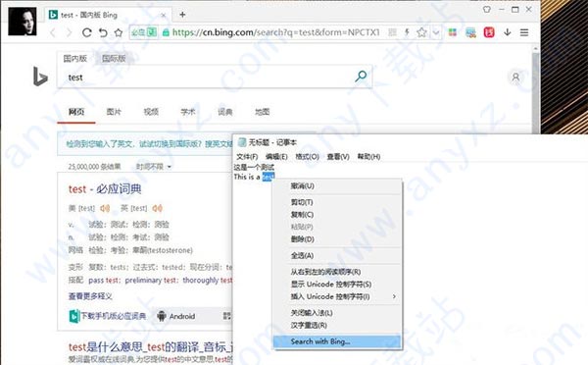Open the test Bing dictionary result link
Image resolution: width=588 pixels, height=365 pixels.
pyautogui.click(x=105, y=189)
